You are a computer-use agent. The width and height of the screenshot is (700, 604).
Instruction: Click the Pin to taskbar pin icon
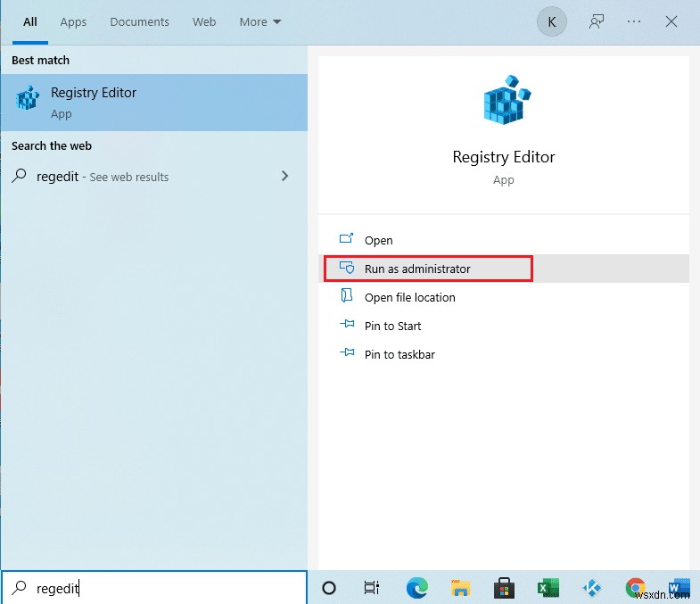click(x=347, y=352)
